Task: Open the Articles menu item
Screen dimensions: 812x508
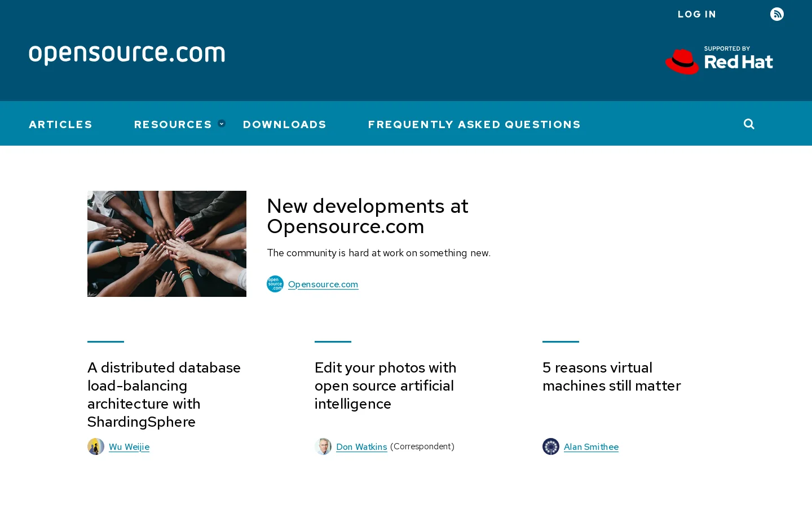Action: pyautogui.click(x=60, y=124)
